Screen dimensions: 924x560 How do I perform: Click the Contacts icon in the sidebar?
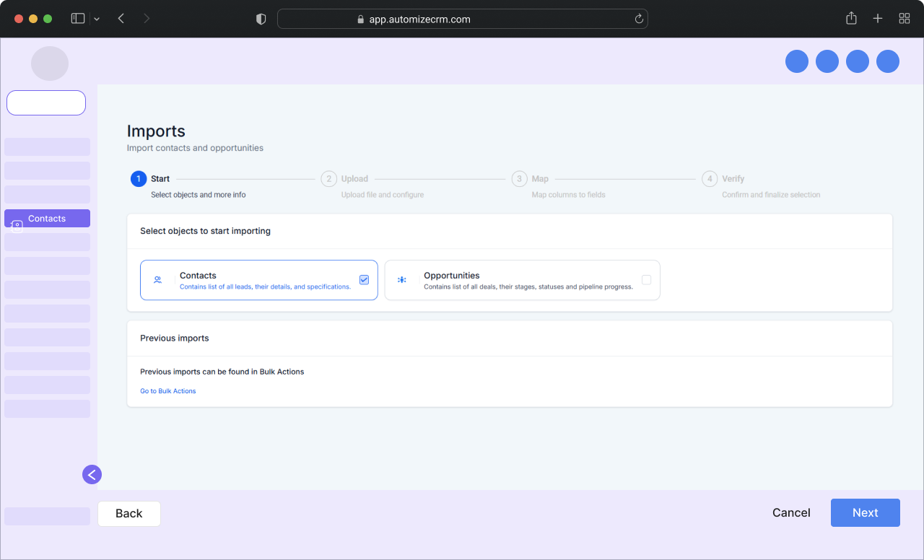(17, 226)
